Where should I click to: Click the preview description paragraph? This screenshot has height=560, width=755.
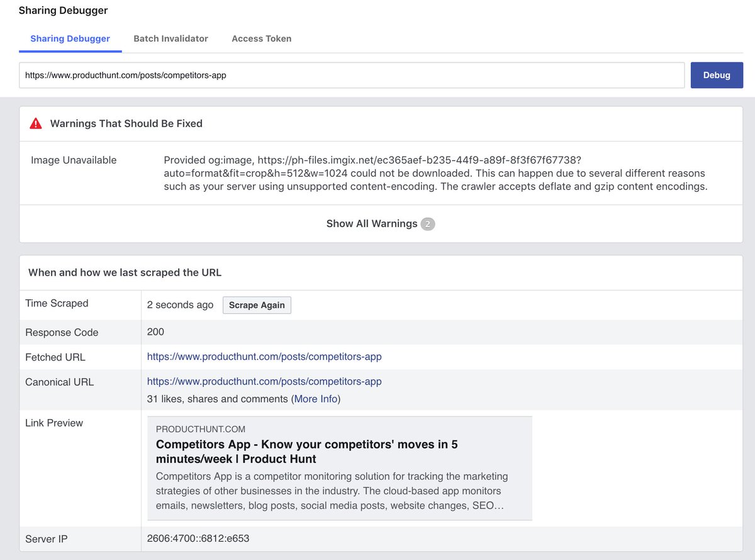(332, 491)
